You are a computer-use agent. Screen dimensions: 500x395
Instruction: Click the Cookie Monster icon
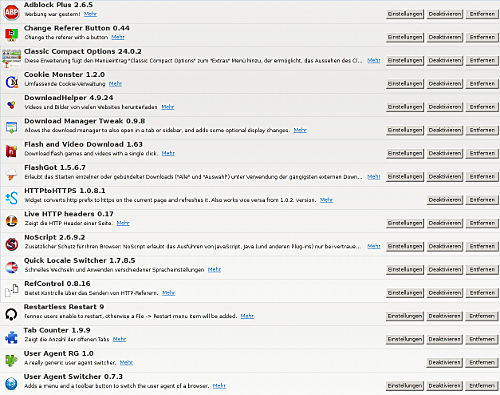tap(12, 82)
